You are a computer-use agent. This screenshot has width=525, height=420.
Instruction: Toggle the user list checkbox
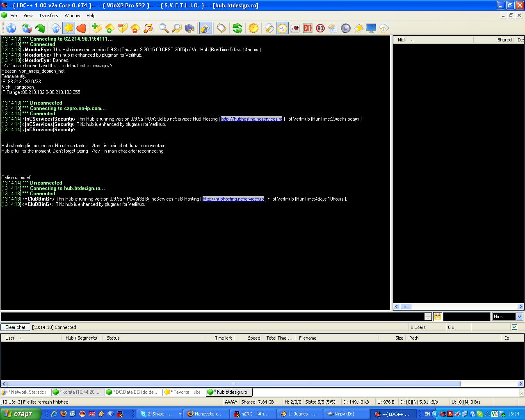pos(514,327)
